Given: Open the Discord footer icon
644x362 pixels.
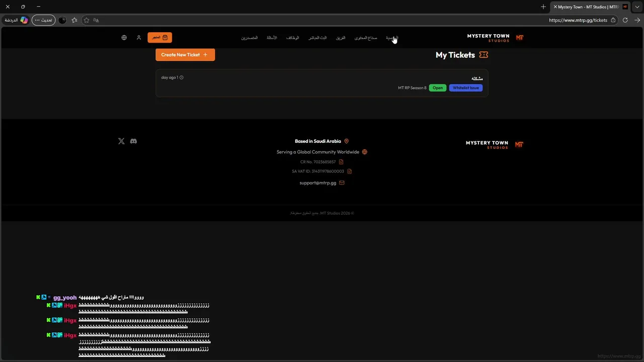Looking at the screenshot, I should click(133, 141).
